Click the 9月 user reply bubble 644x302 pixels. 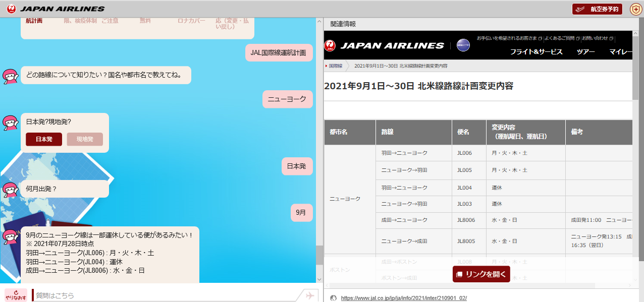301,213
